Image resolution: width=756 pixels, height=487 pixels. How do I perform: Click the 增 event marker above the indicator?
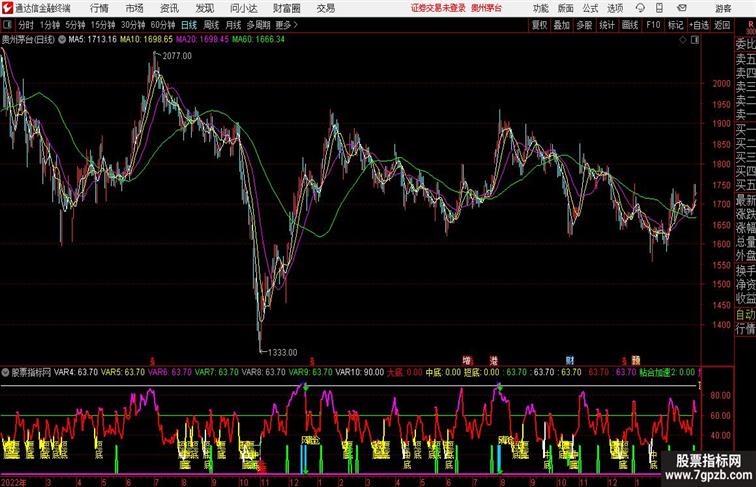[x=467, y=360]
